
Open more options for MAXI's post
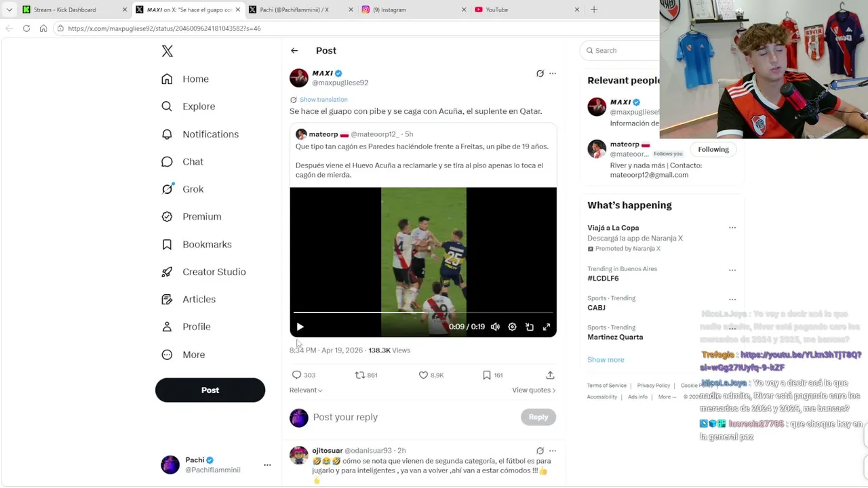(553, 73)
